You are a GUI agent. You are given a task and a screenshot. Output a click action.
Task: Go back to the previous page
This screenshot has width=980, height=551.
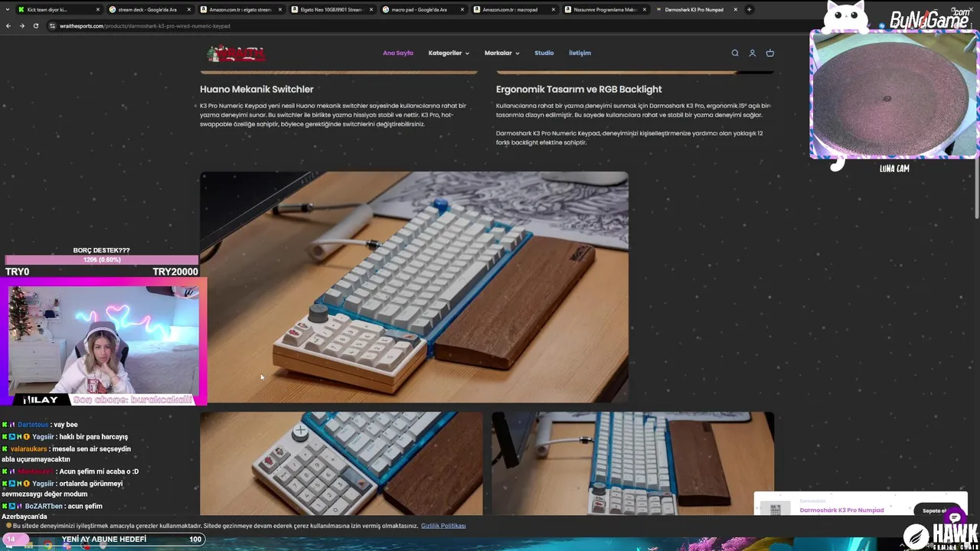click(x=8, y=26)
